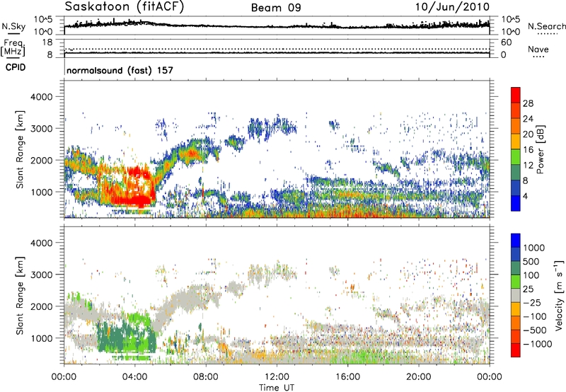Click the "-1000" label on Velocity color bar
The width and height of the screenshot is (566, 392).
(x=538, y=344)
